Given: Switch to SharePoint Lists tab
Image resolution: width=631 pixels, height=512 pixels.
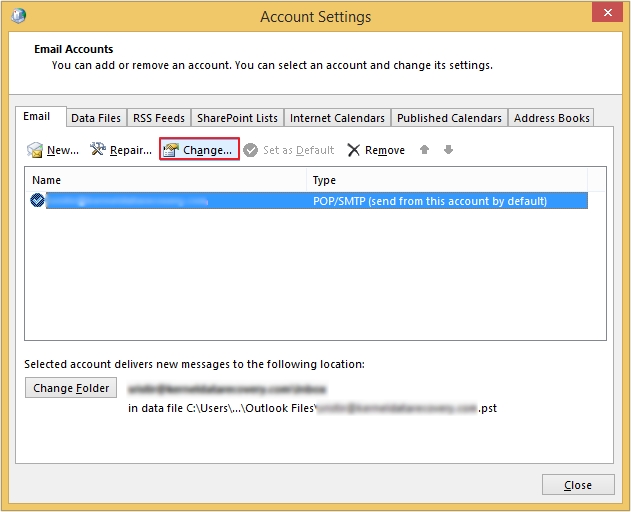Looking at the screenshot, I should pos(237,118).
